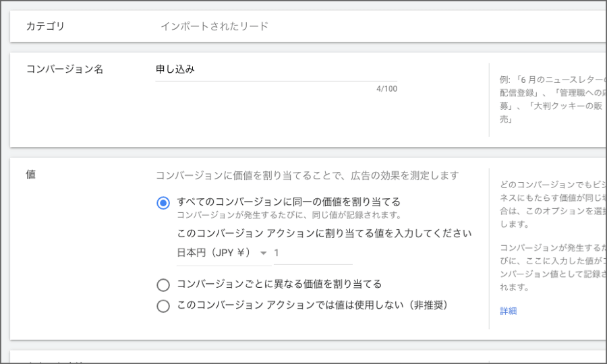
Task: Open the 日本円 (JPY ¥) currency dropdown
Action: click(214, 253)
